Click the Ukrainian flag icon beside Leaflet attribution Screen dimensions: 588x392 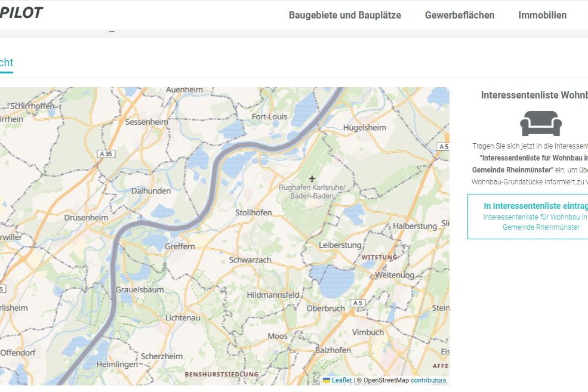point(326,379)
